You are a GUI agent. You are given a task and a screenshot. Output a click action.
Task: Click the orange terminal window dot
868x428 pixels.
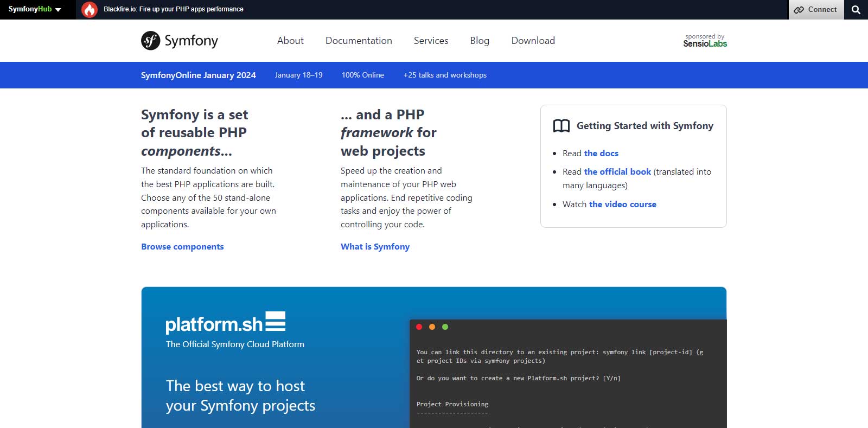[432, 327]
